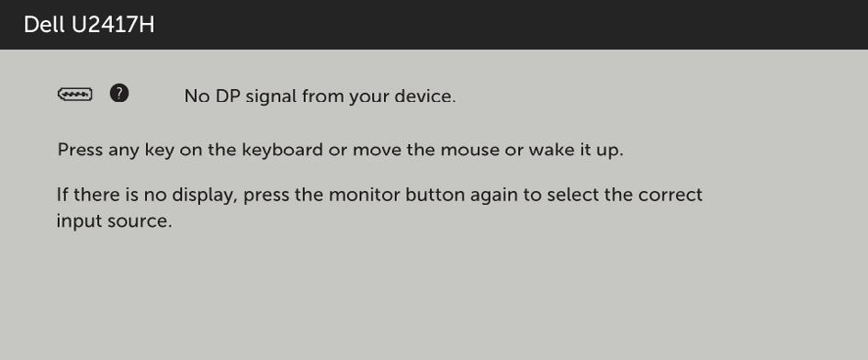Click the word 'correct' in the message
Screen dimensions: 868x360
coord(671,195)
